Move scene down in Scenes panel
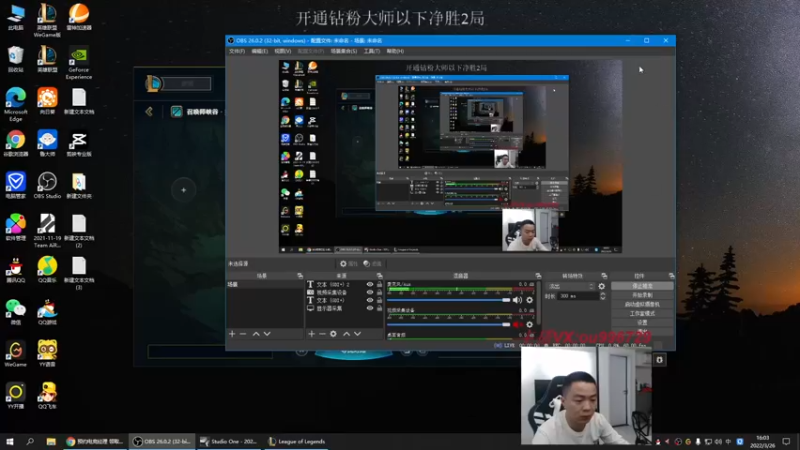 267,334
